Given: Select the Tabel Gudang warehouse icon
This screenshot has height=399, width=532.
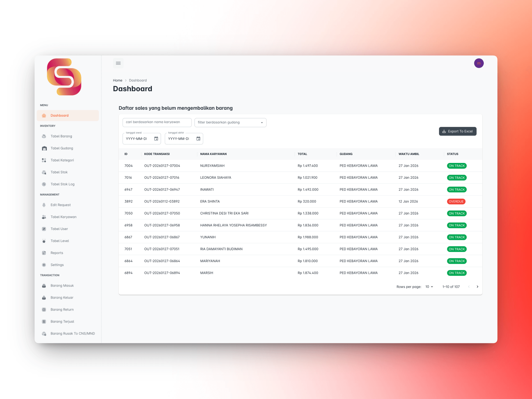Looking at the screenshot, I should pyautogui.click(x=44, y=148).
